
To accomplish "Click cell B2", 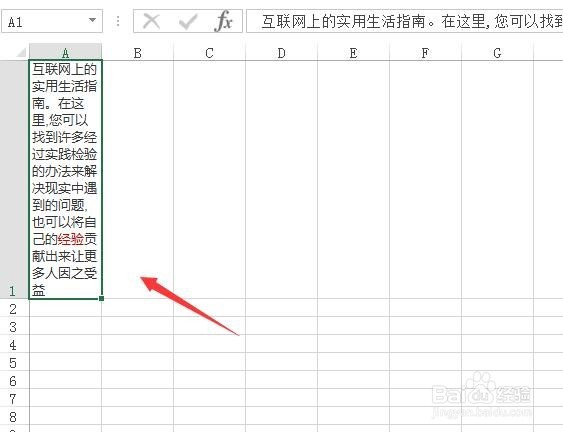I will (x=138, y=308).
